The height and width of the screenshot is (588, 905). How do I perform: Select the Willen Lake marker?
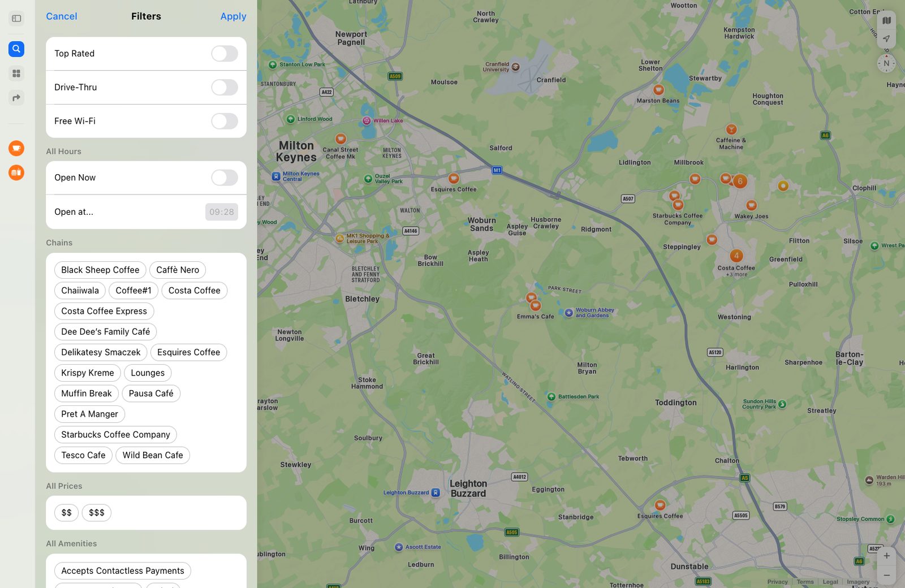click(367, 120)
